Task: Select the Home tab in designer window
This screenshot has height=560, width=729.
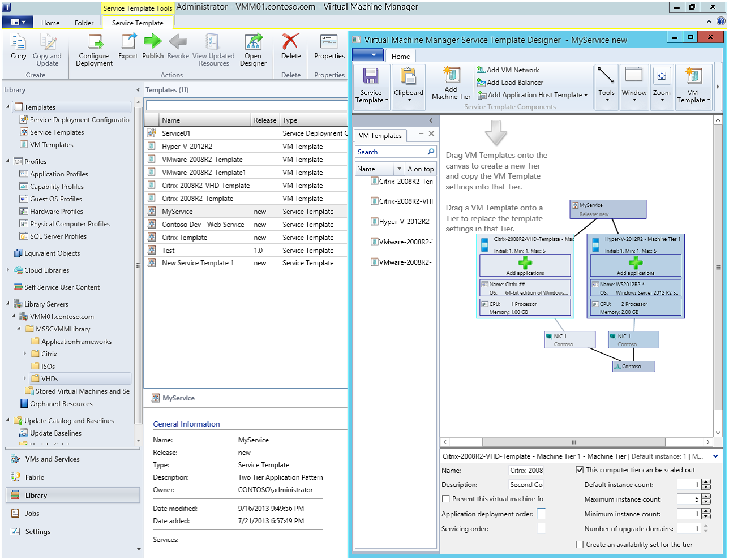Action: (401, 56)
